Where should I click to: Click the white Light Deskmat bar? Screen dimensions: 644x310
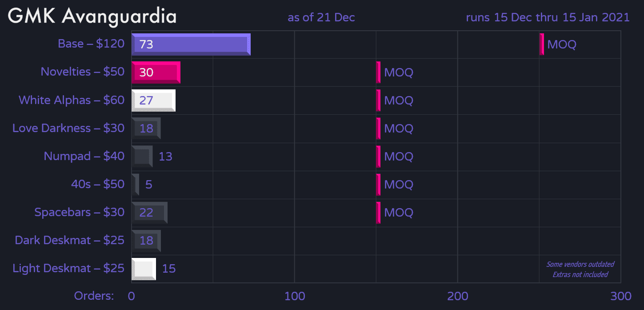pyautogui.click(x=144, y=269)
